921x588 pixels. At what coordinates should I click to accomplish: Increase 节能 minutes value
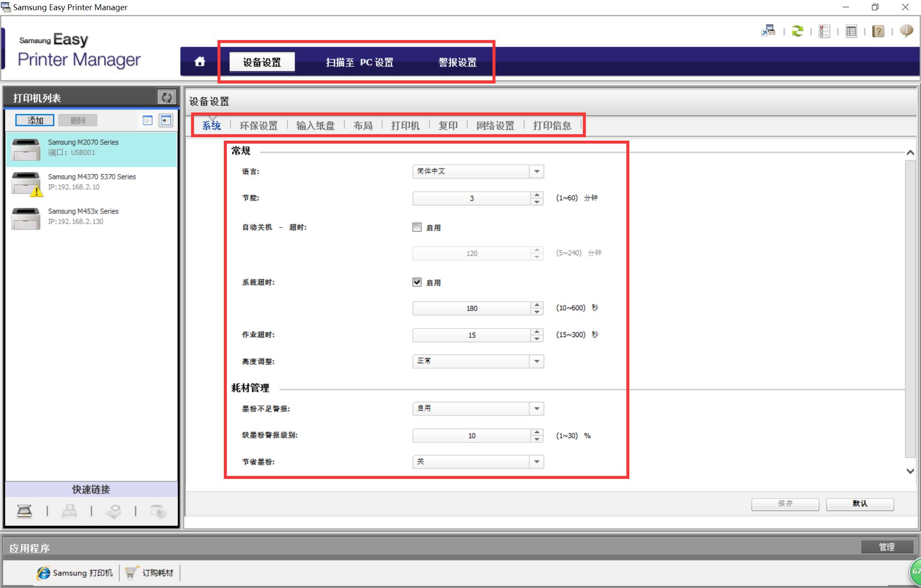[537, 195]
